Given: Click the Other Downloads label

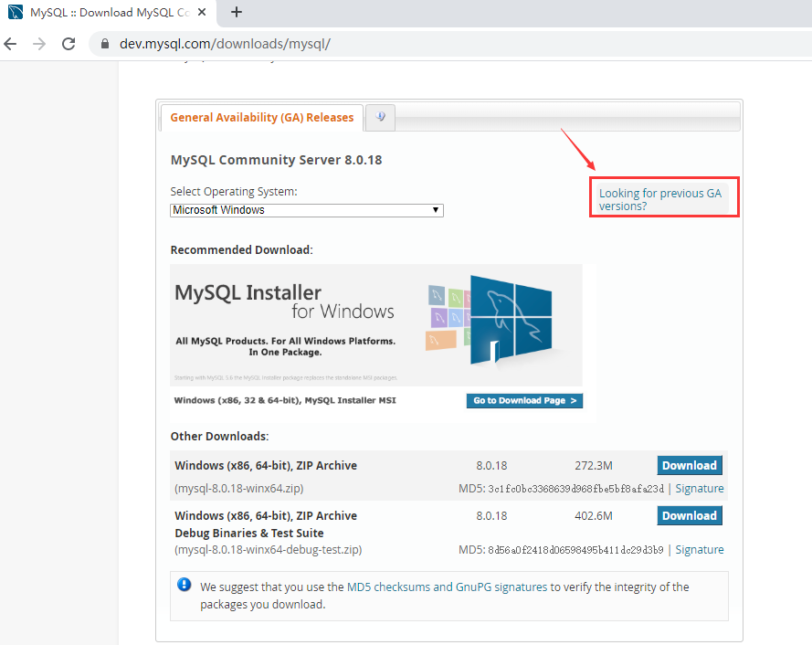Looking at the screenshot, I should point(219,436).
